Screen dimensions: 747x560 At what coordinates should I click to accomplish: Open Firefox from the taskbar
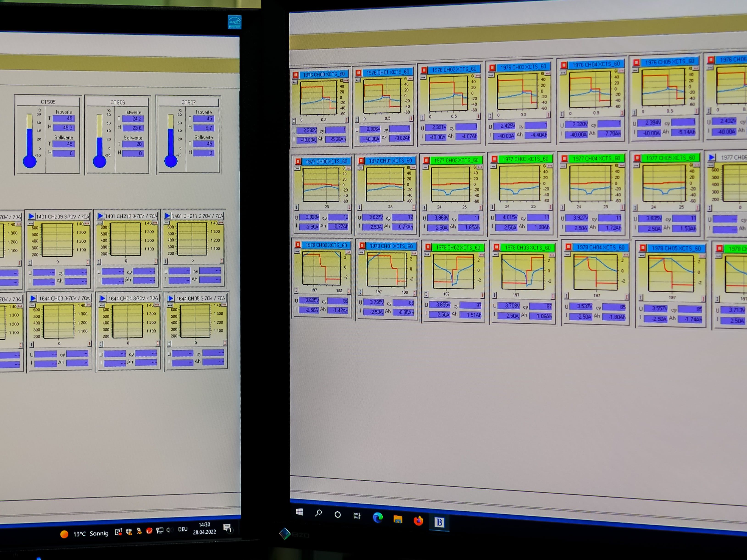(x=418, y=521)
